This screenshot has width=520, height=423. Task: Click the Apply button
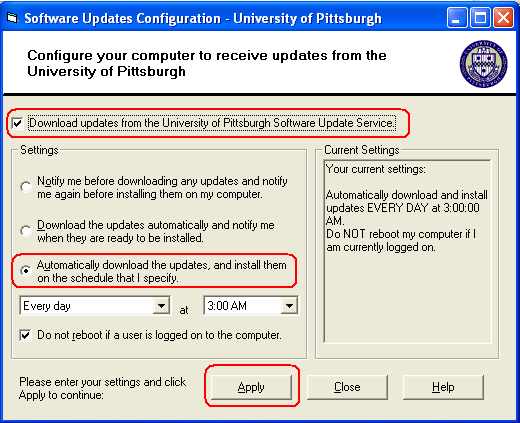[x=251, y=387]
